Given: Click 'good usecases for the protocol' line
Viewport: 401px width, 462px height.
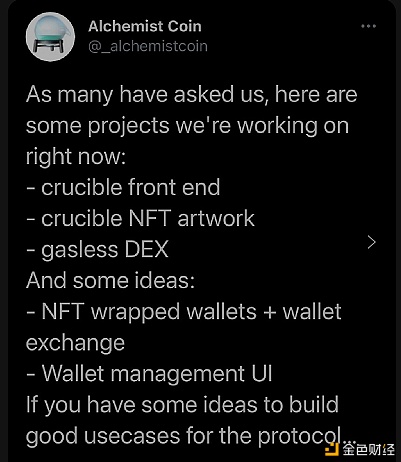Looking at the screenshot, I should [184, 436].
